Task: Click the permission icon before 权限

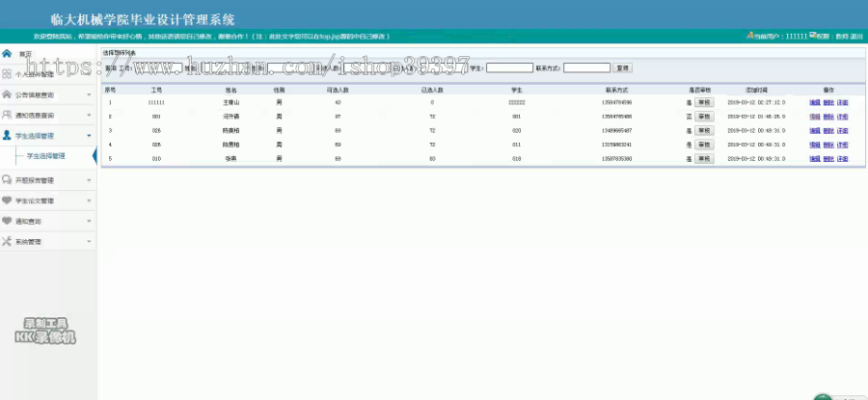Action: tap(812, 36)
